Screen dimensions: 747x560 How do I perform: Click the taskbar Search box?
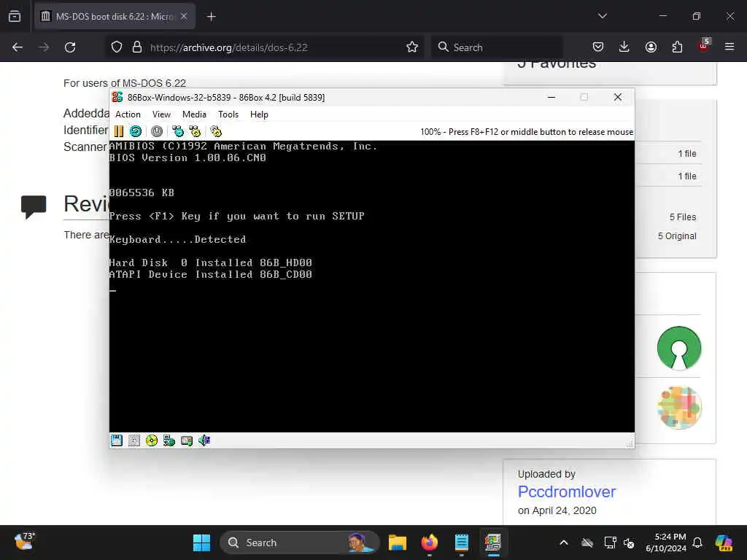[x=300, y=542]
